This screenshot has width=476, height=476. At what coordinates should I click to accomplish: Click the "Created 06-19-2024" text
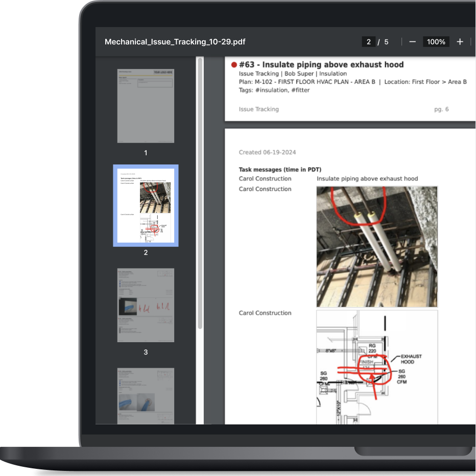pos(267,152)
